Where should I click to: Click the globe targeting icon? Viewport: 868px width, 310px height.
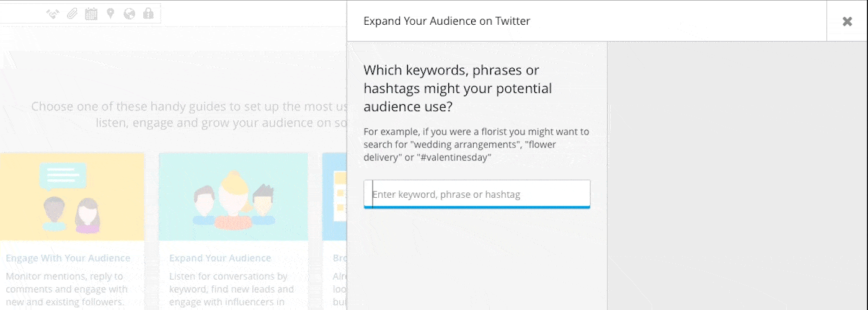coord(129,14)
